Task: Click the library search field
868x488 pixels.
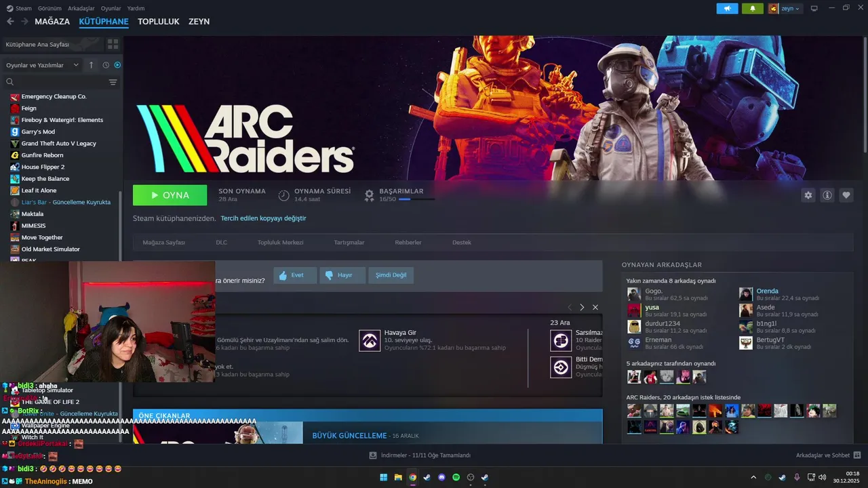Action: (54, 82)
